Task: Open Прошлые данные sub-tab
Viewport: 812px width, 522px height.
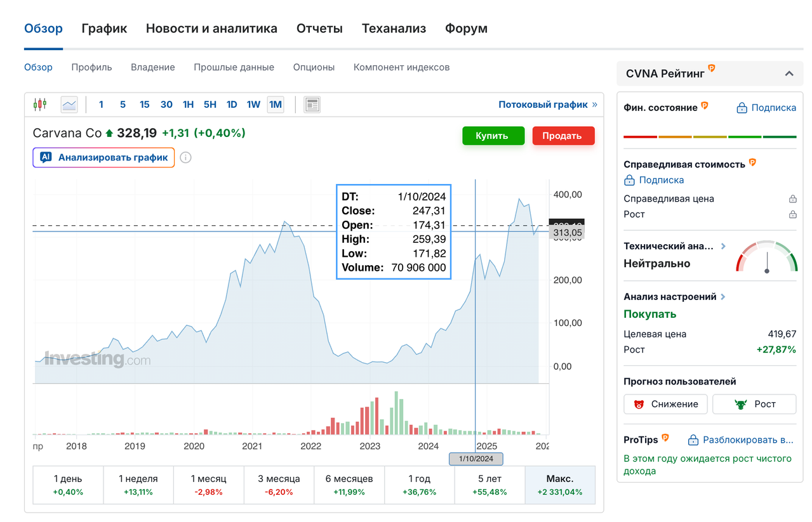Action: pyautogui.click(x=234, y=67)
